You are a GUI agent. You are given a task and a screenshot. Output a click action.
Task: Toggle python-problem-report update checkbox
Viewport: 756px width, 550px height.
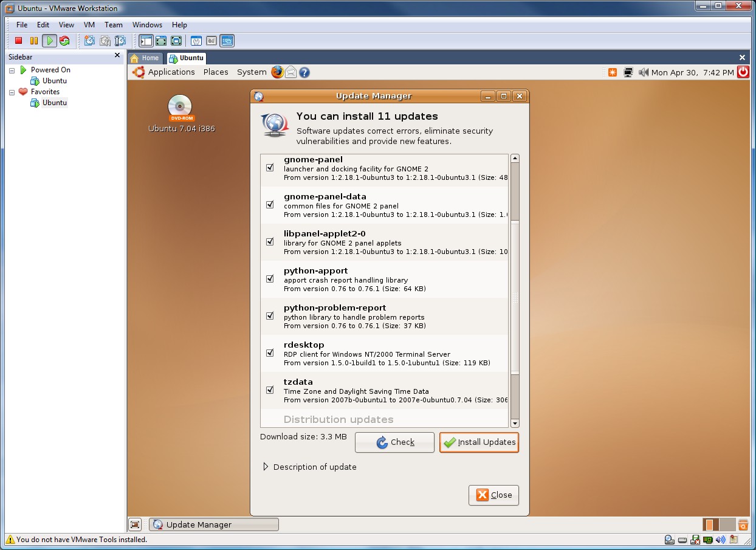point(270,316)
